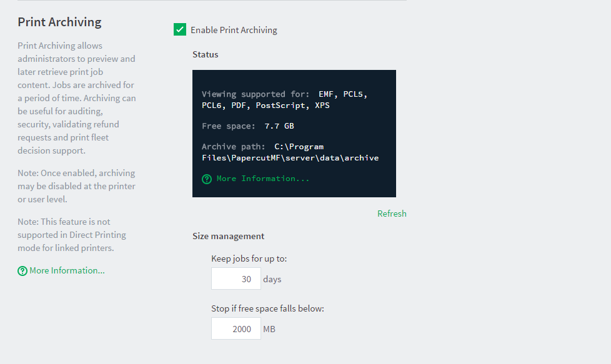Click the Status heading
The image size is (611, 364).
[206, 54]
